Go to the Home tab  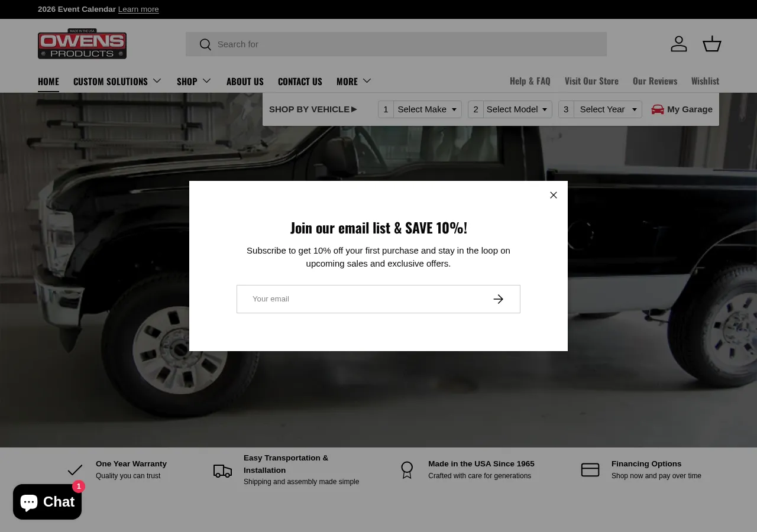[x=48, y=81]
